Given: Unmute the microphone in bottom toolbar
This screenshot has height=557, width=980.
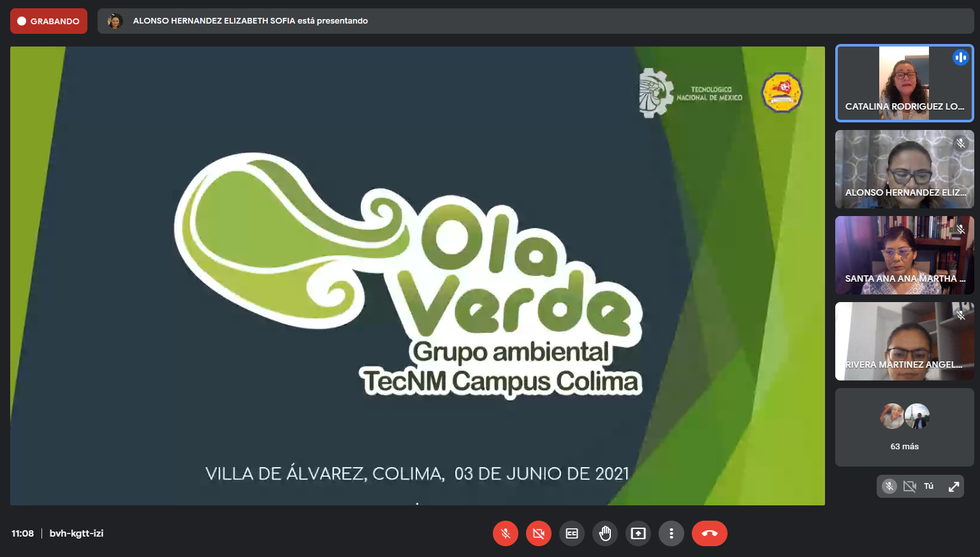Looking at the screenshot, I should coord(506,533).
